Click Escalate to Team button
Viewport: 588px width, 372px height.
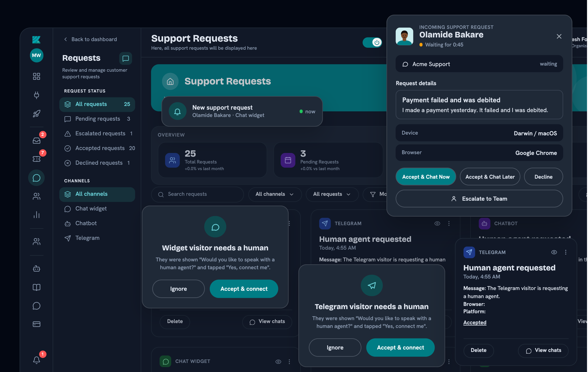(479, 199)
